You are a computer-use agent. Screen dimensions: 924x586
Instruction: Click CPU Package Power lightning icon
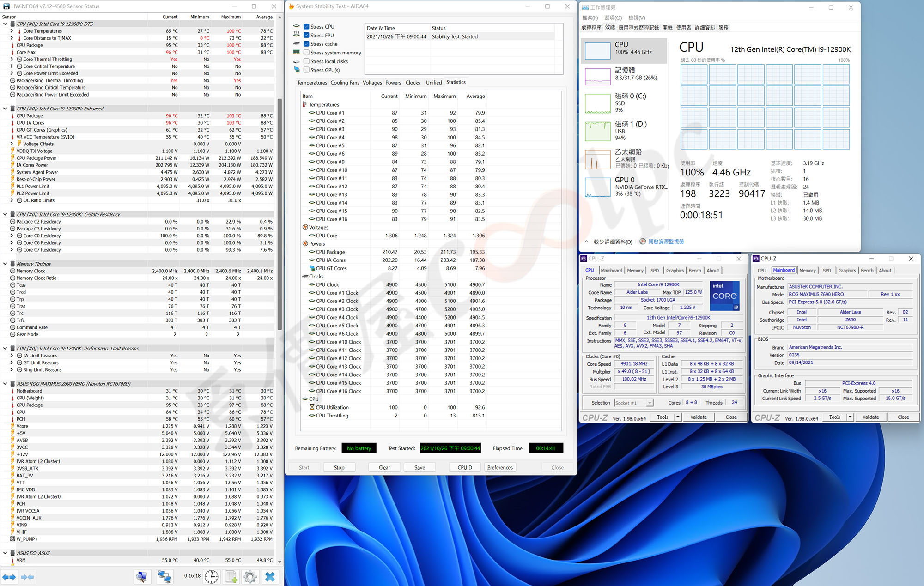pos(13,158)
